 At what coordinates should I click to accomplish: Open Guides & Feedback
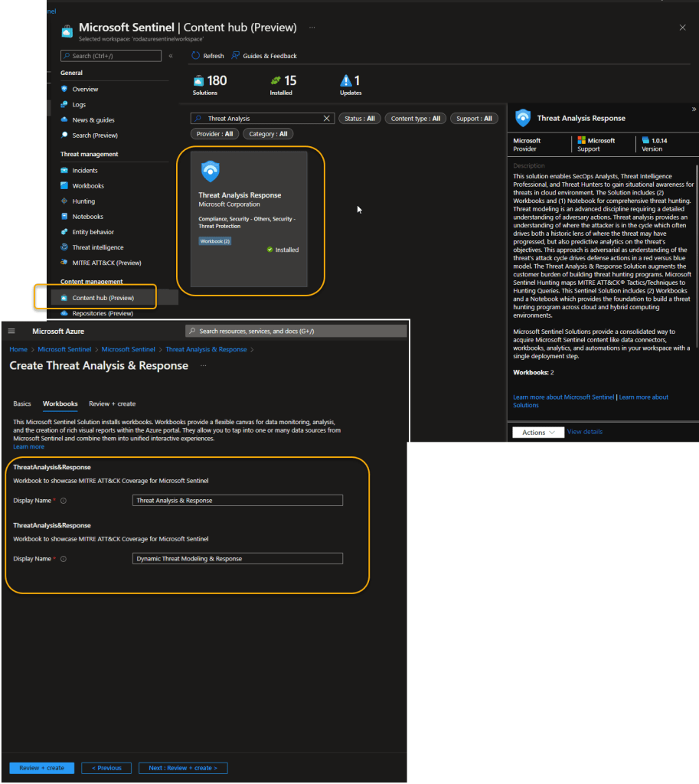[x=264, y=55]
